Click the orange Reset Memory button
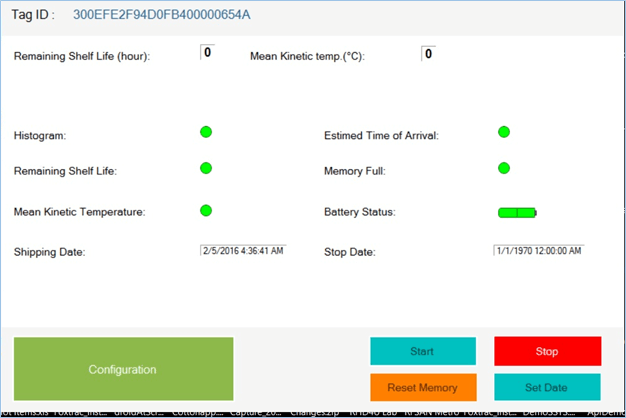Image resolution: width=626 pixels, height=418 pixels. (x=424, y=387)
